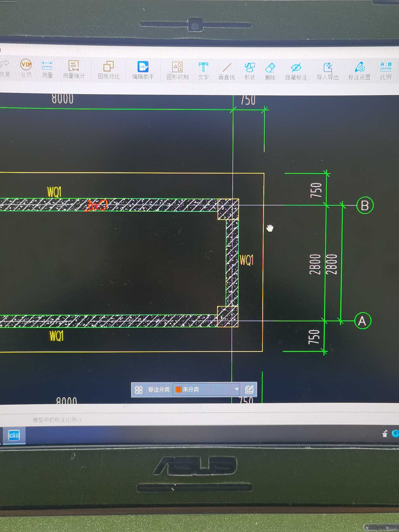This screenshot has width=399, height=532.
Task: Open the VIP 会员 membership icon
Action: [26, 68]
